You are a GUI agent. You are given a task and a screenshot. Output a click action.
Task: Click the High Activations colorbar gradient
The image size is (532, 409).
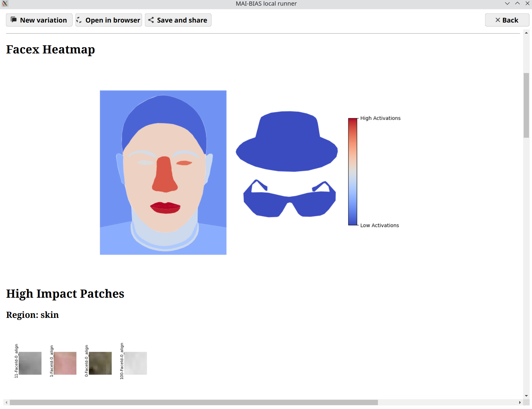[x=352, y=171]
